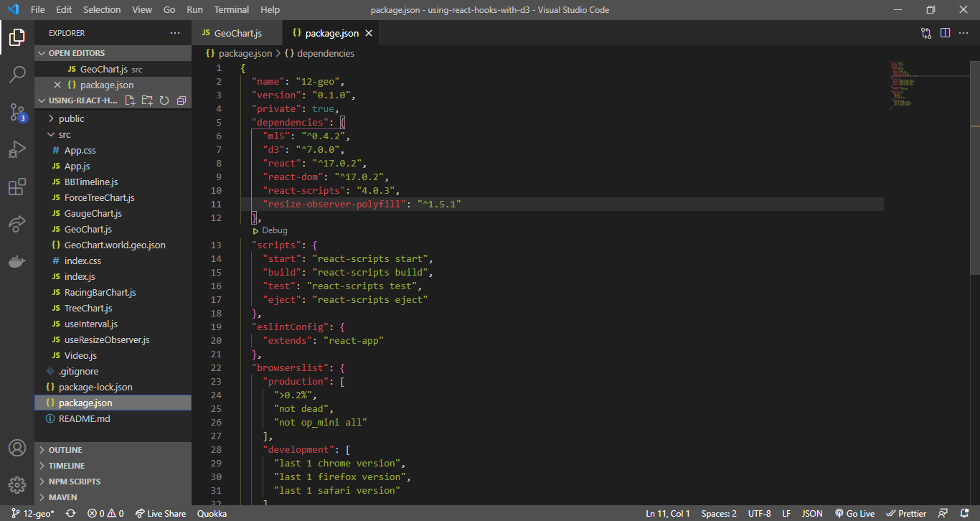Start Live Share from status bar
This screenshot has height=521, width=980.
[161, 513]
